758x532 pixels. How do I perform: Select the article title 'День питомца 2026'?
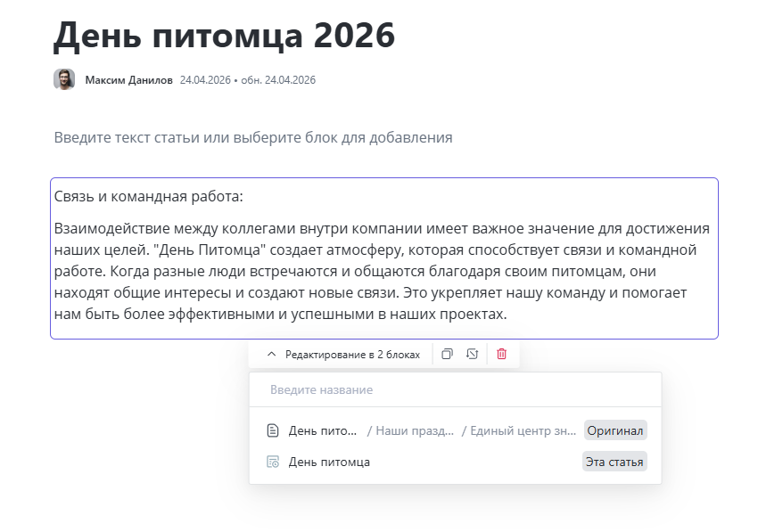(223, 37)
